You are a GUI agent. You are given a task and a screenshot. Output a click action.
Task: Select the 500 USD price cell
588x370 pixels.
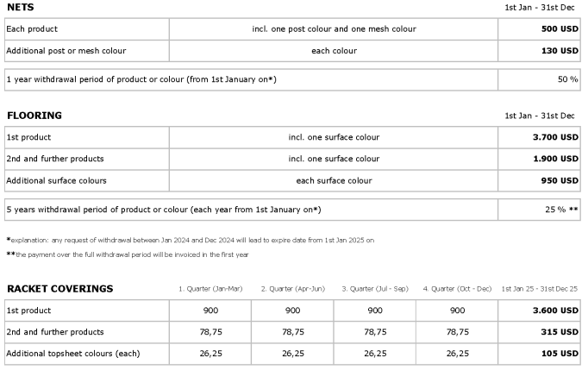tap(539, 29)
